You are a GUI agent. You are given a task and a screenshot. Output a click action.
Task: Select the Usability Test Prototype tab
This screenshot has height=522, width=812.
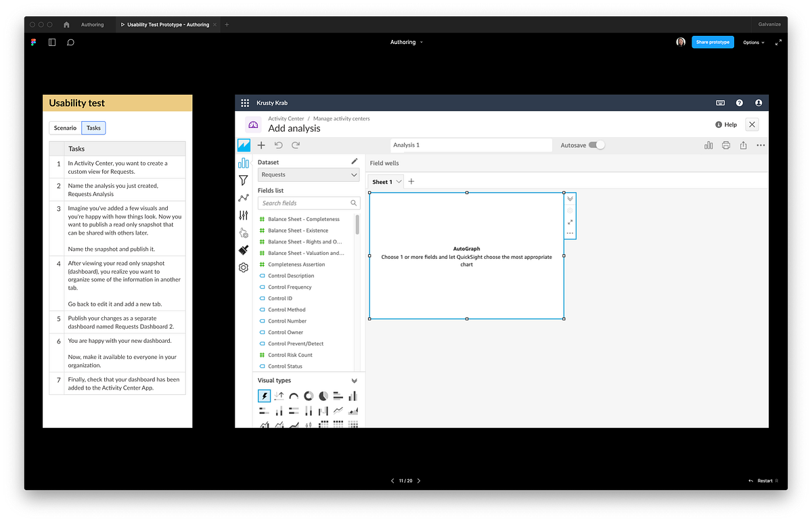168,24
